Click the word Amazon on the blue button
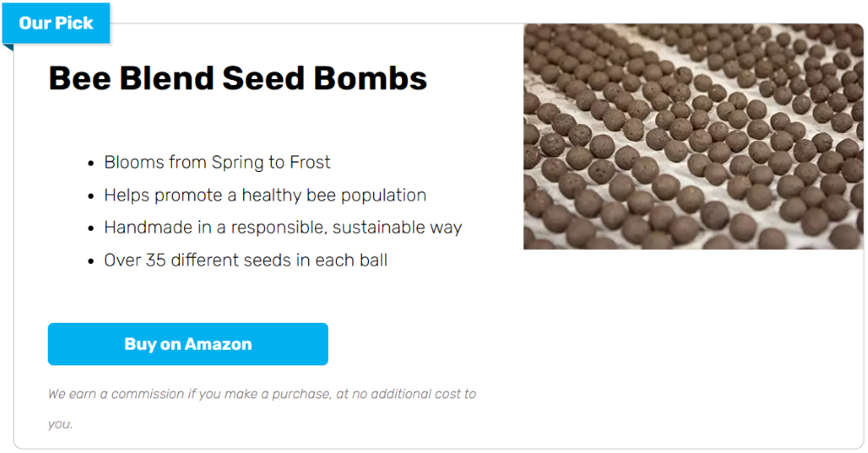The image size is (868, 453). 218,344
